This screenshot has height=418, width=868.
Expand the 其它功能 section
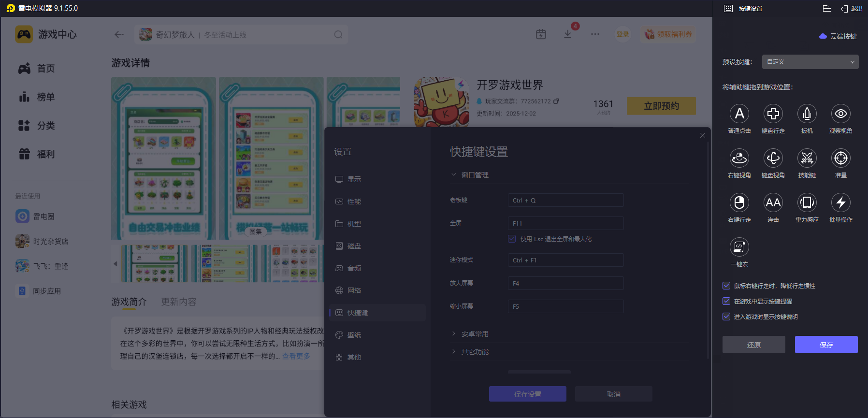click(469, 352)
